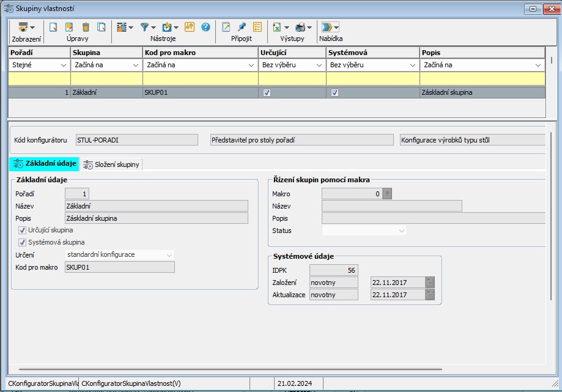562x392 pixels.
Task: Click the blue help question mark icon
Action: [205, 28]
